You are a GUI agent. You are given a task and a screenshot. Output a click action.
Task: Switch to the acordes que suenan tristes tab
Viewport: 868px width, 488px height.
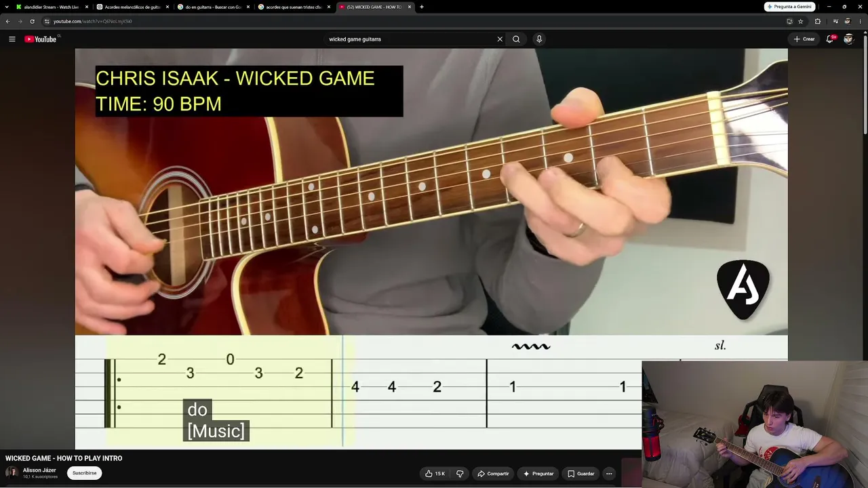(294, 7)
